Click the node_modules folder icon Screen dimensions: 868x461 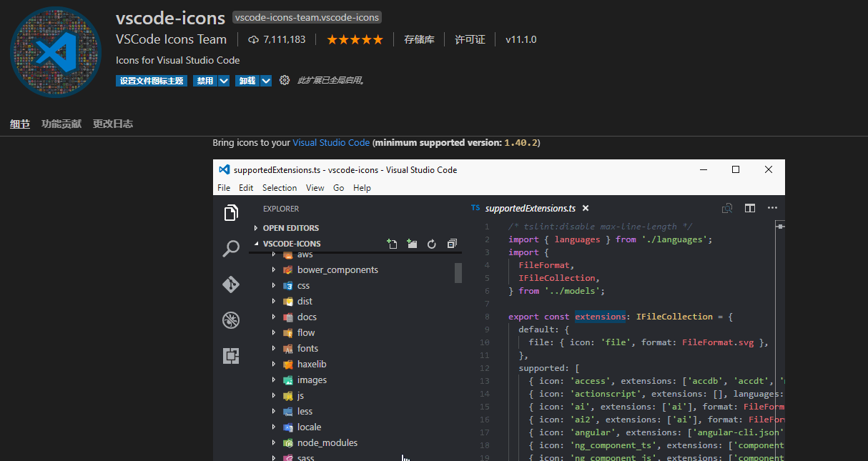coord(288,443)
